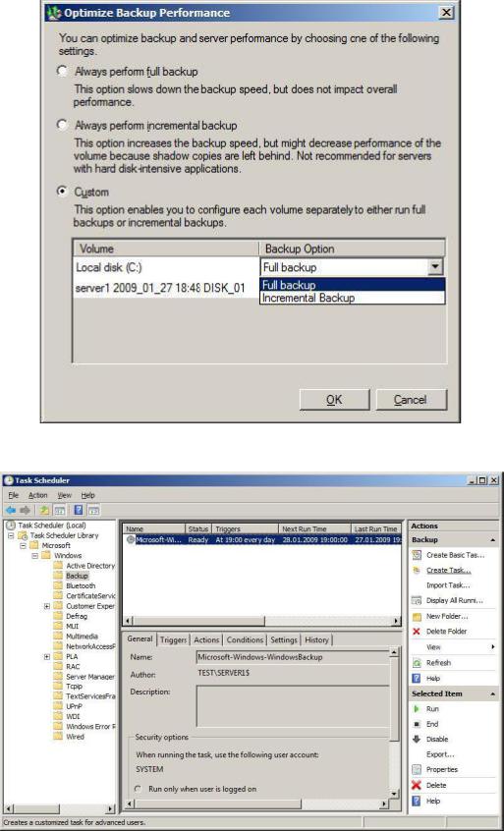504x831 pixels.
Task: Click Show/Hide Console Tree toolbar icon
Action: tap(59, 510)
